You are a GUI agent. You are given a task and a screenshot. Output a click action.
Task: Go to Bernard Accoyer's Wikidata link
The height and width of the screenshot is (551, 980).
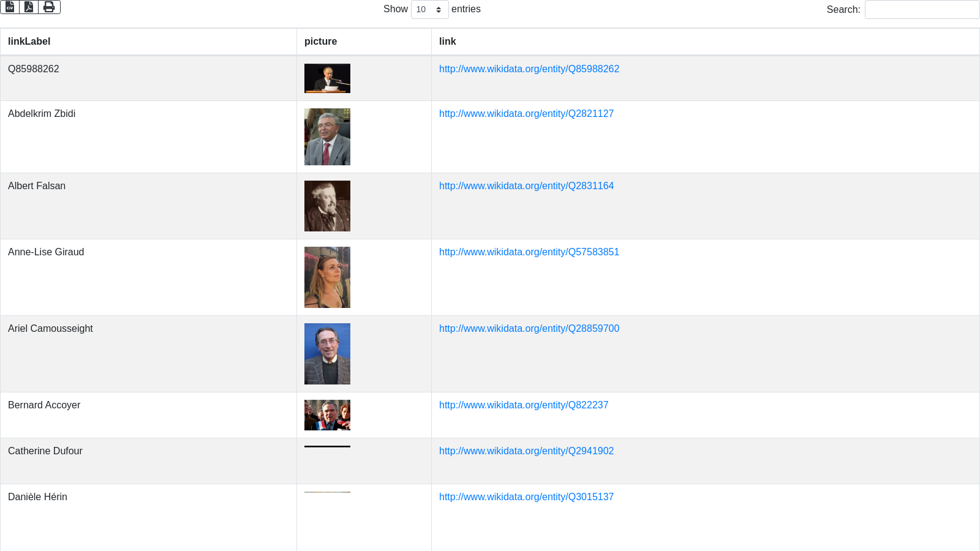pyautogui.click(x=523, y=405)
